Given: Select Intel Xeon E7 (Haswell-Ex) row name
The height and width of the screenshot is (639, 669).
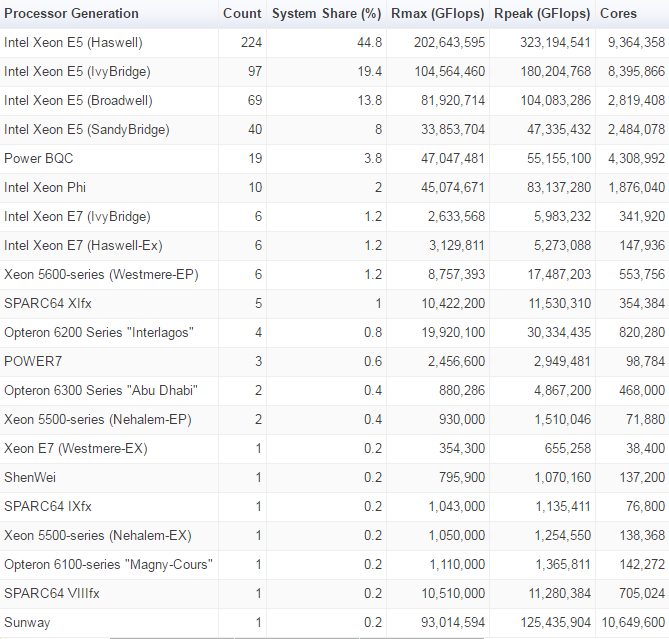Looking at the screenshot, I should click(83, 246).
